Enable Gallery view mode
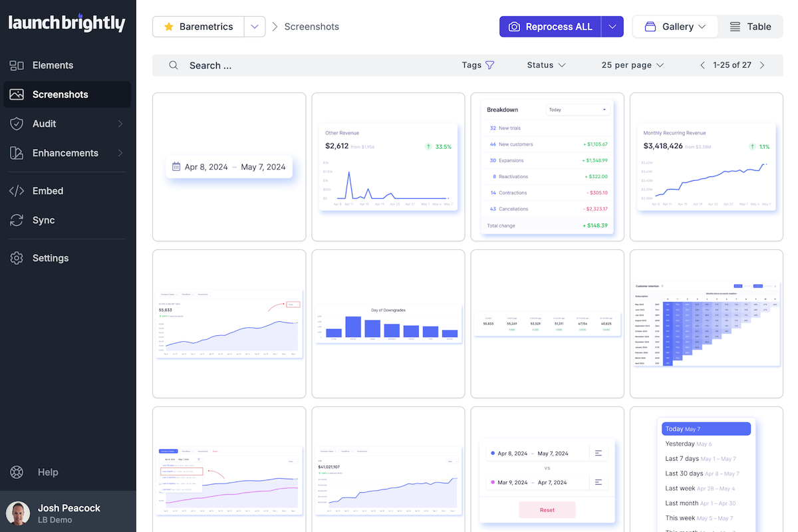 click(x=674, y=27)
